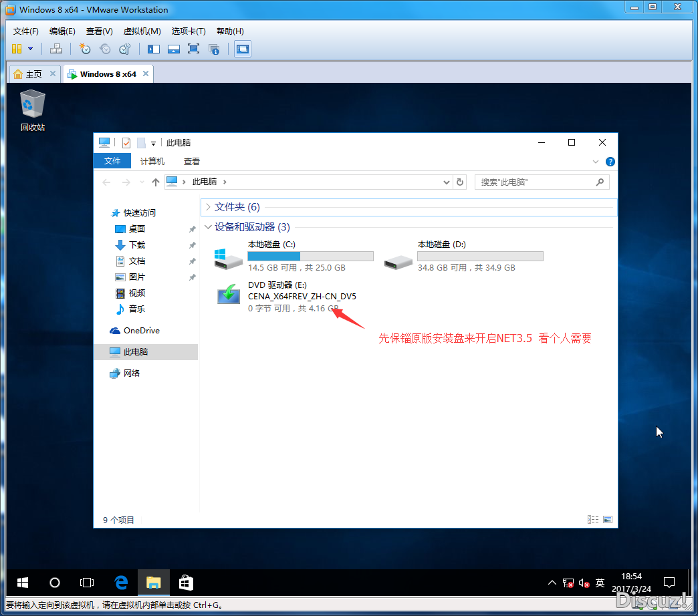698x616 pixels.
Task: Open the snapshot manager icon
Action: pyautogui.click(x=125, y=49)
